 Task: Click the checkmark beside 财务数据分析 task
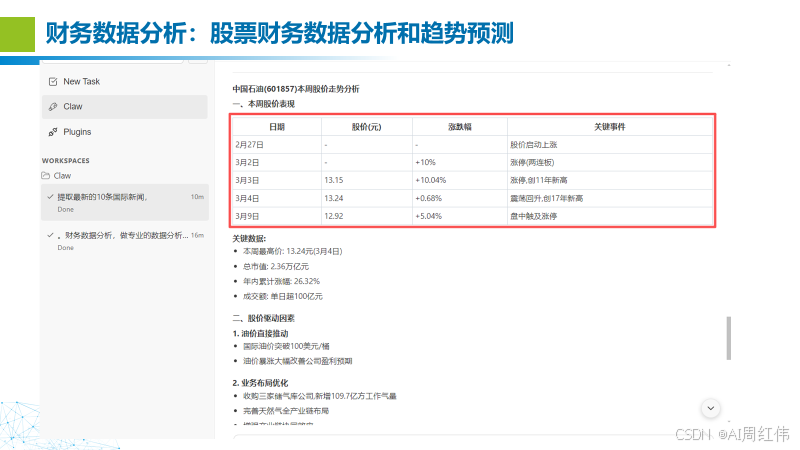point(51,235)
